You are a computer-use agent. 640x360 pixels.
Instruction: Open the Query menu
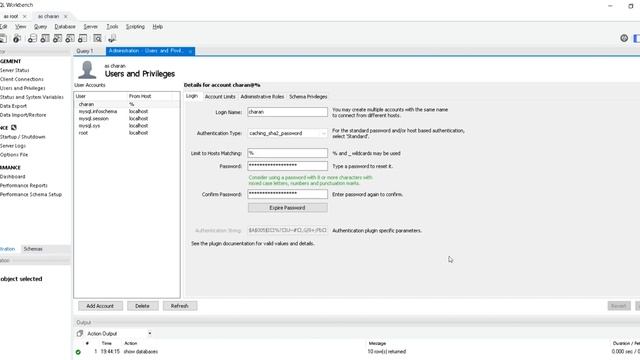pyautogui.click(x=40, y=27)
